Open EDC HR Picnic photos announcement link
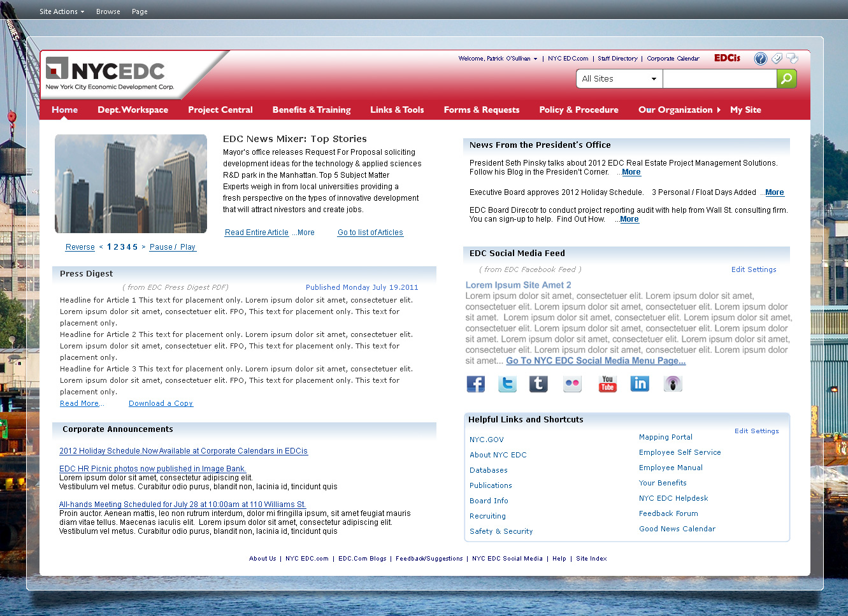 [152, 469]
